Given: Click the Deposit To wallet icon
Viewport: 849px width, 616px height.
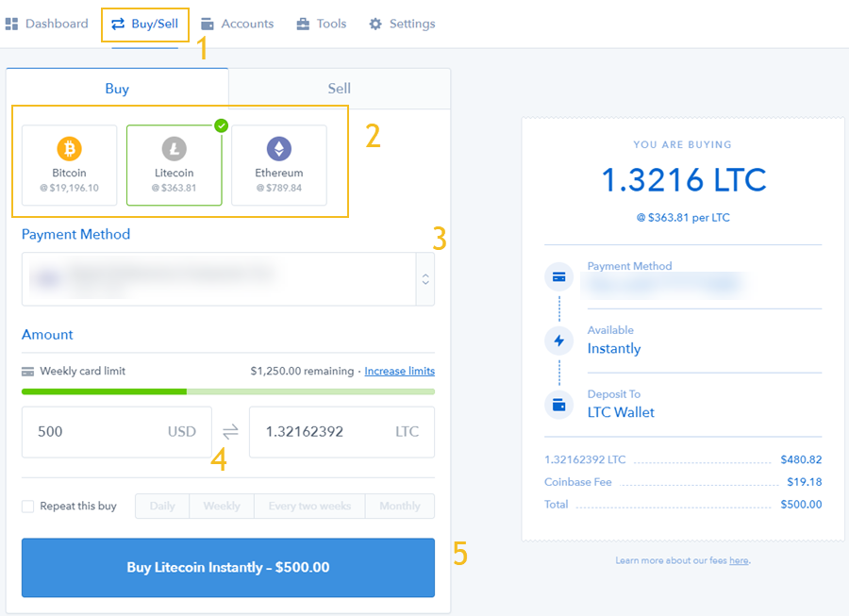Looking at the screenshot, I should coord(558,405).
